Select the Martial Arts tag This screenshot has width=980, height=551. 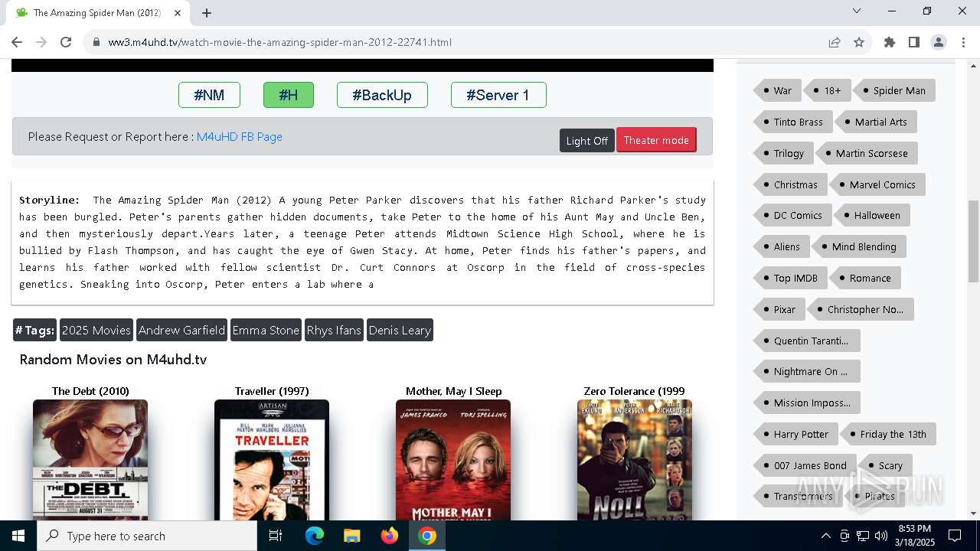[x=876, y=122]
